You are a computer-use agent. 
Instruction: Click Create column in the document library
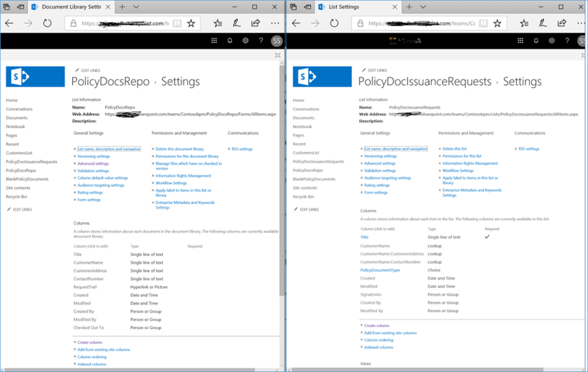click(x=90, y=342)
